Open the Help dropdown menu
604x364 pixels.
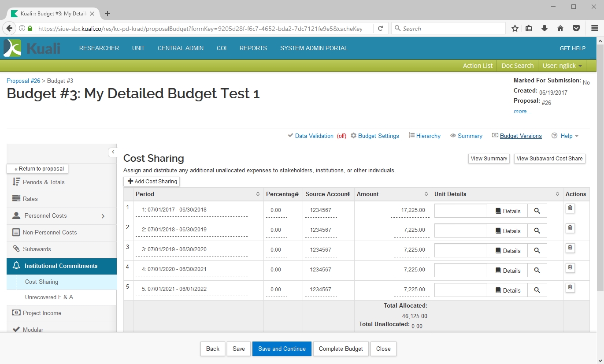click(x=565, y=136)
